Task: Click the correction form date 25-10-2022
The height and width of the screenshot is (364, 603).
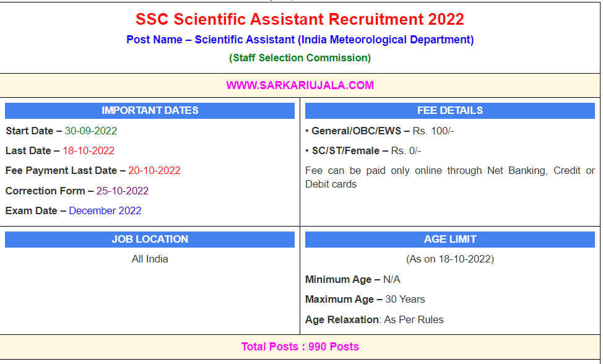Action: tap(123, 191)
